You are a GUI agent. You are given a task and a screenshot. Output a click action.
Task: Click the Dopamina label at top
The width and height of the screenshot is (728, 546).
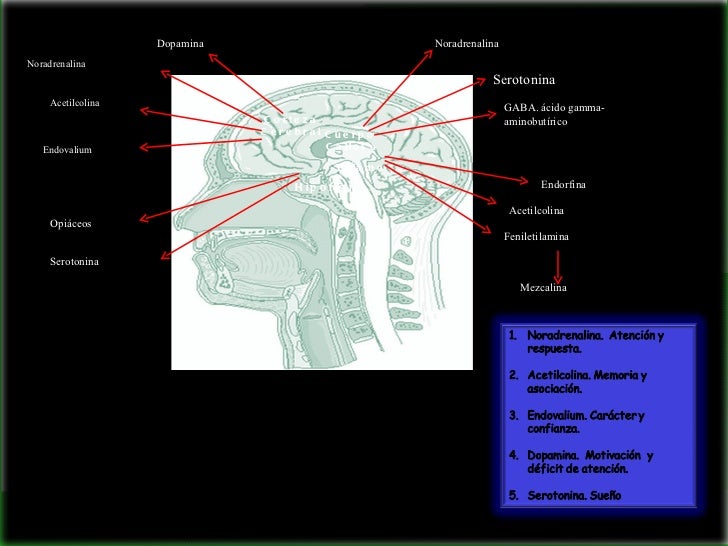coord(180,44)
